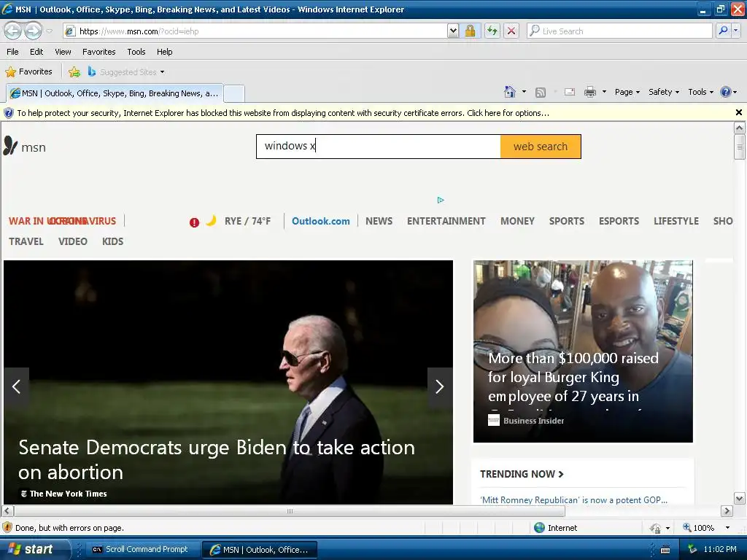
Task: Click the network tray icon near clock
Action: click(693, 549)
